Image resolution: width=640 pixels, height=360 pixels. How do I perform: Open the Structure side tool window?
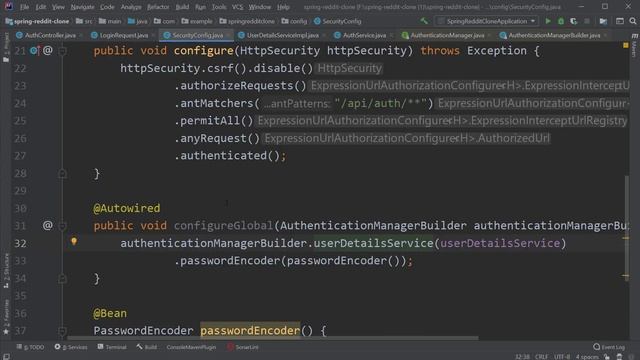point(6,270)
